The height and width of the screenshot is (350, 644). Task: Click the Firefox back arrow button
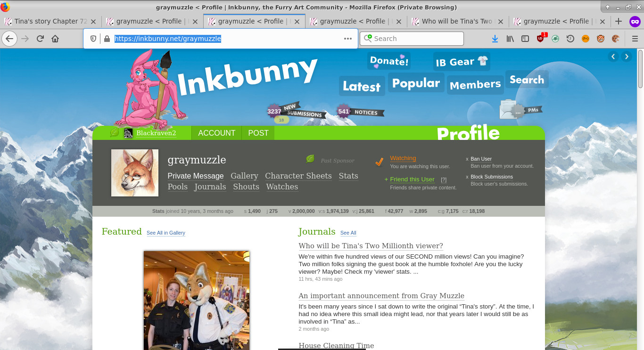pyautogui.click(x=9, y=39)
